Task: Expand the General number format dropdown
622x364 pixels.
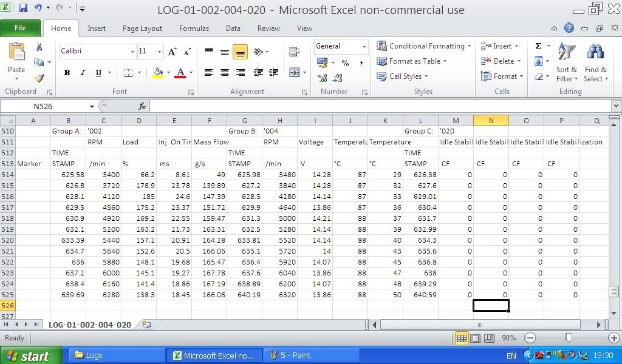Action: click(364, 47)
